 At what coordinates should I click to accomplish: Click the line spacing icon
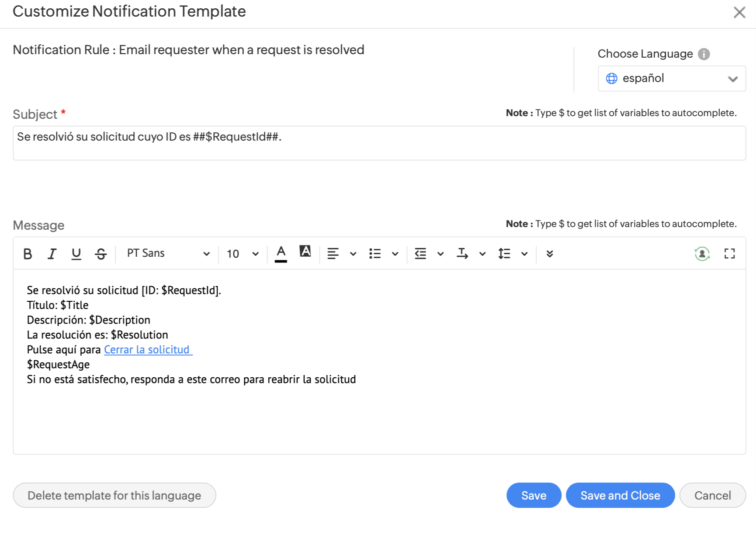coord(504,254)
